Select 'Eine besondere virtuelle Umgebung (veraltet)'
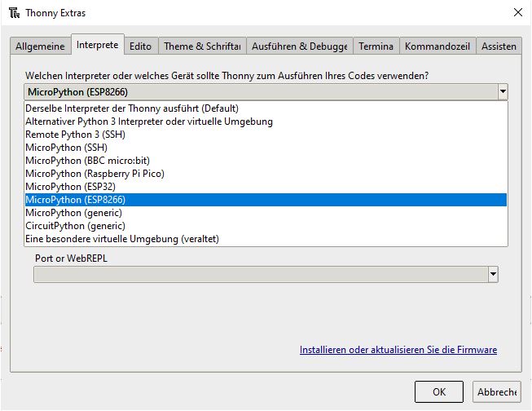532x411 pixels. point(266,239)
